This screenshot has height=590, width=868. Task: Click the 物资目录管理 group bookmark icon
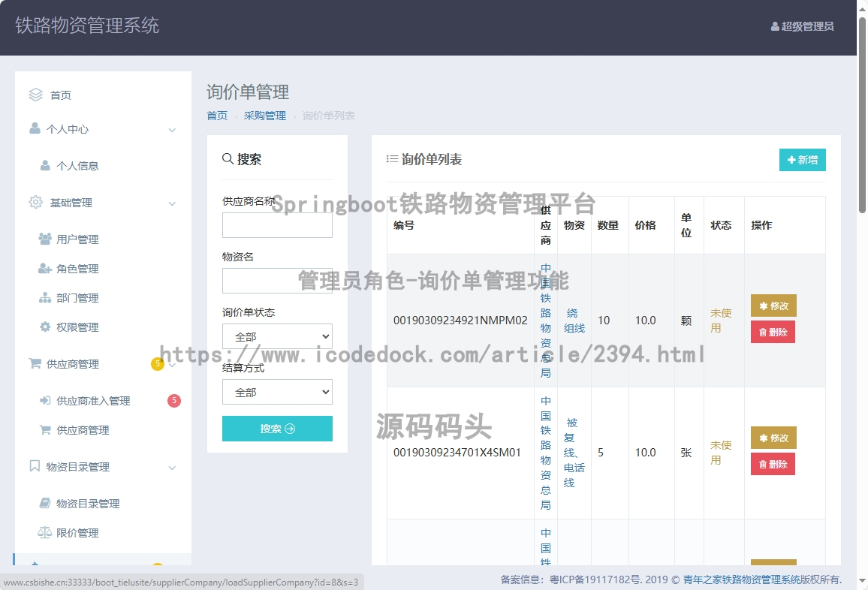[x=35, y=466]
